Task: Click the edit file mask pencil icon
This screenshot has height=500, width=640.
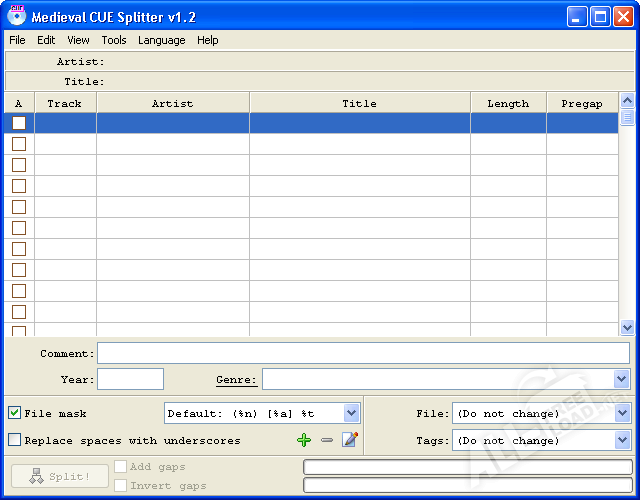Action: point(349,439)
